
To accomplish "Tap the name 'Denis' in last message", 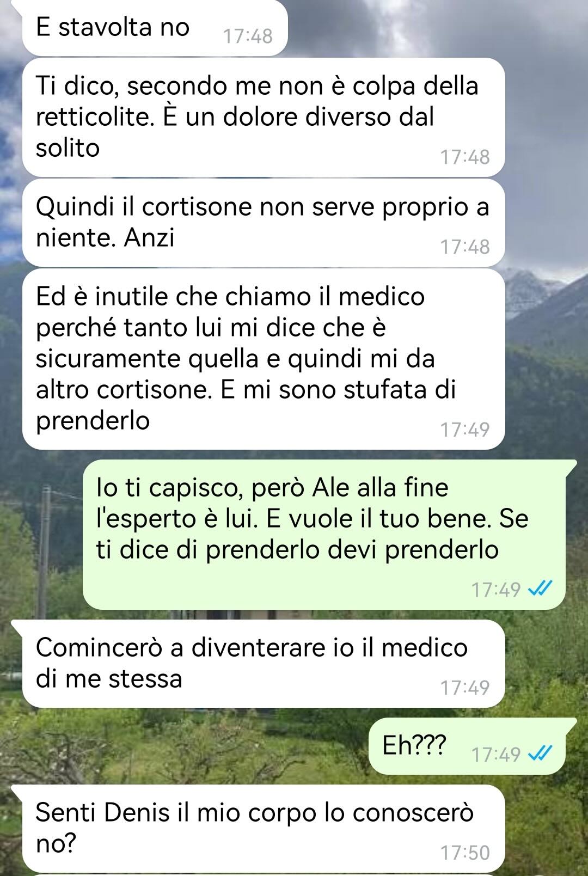I will pyautogui.click(x=137, y=813).
